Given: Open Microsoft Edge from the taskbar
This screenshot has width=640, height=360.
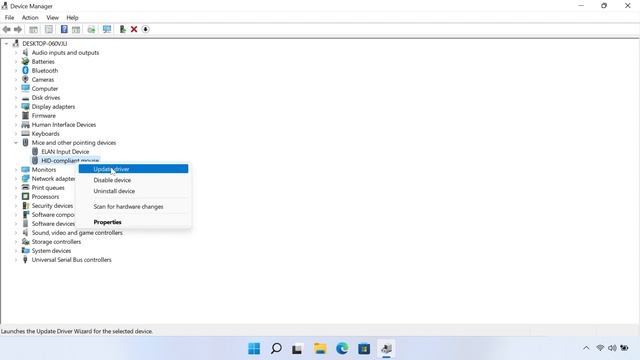Looking at the screenshot, I should click(342, 349).
